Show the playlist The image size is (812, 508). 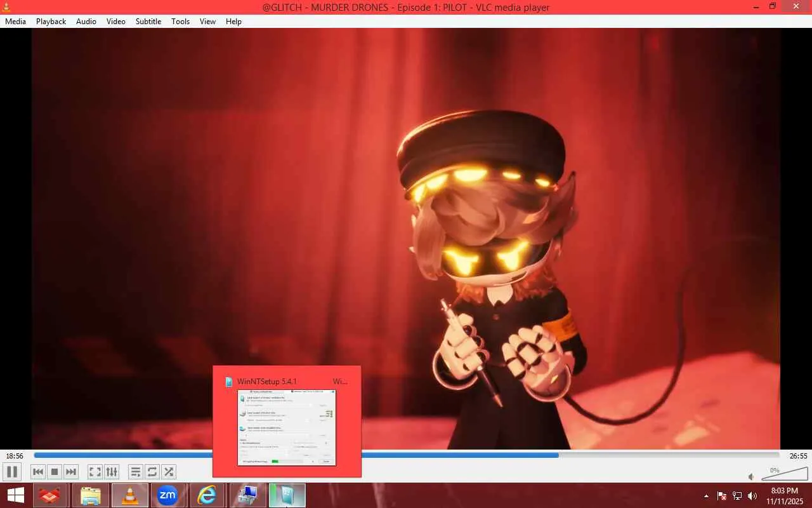pyautogui.click(x=135, y=472)
